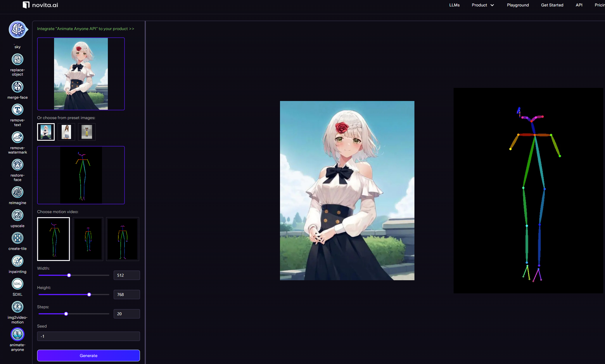Screen dimensions: 605x364
Task: Select the third motion video thumbnail
Action: tap(122, 239)
